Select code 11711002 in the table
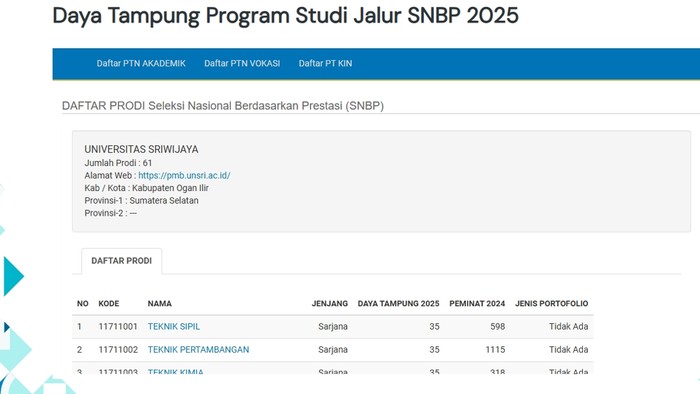 pyautogui.click(x=118, y=350)
